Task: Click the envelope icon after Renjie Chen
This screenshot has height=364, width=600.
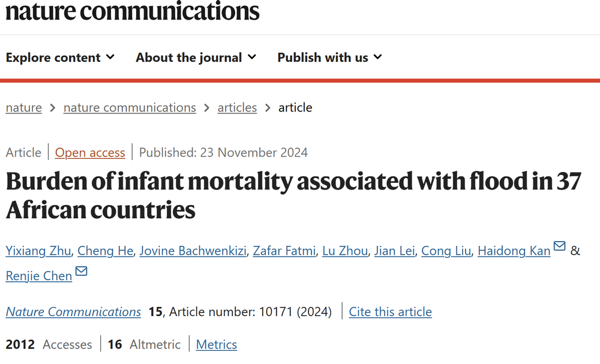Action: pyautogui.click(x=81, y=271)
